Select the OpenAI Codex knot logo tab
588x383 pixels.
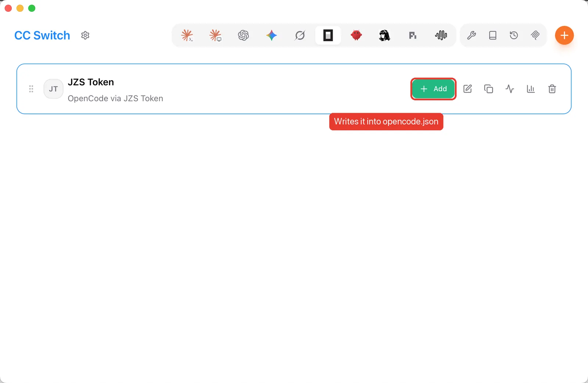click(243, 35)
